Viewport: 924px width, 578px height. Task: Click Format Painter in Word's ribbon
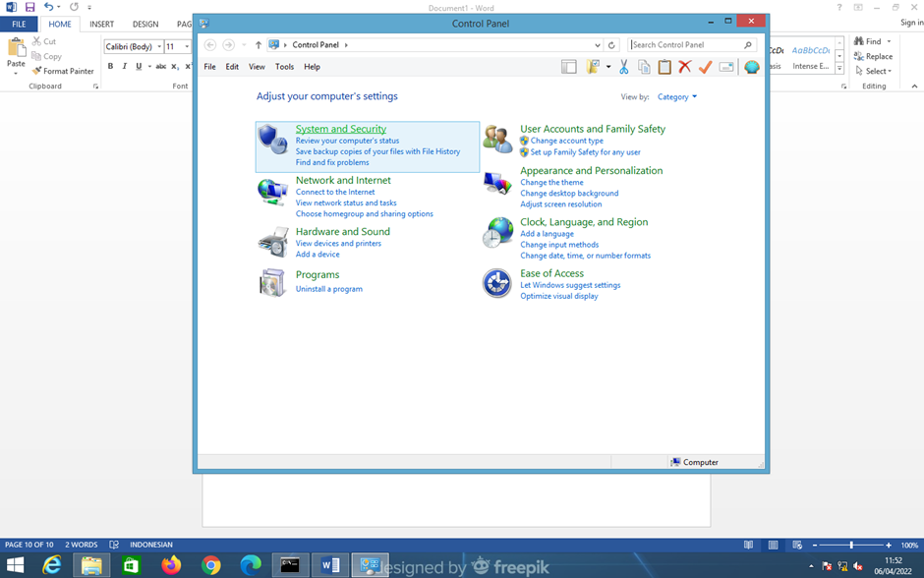click(63, 71)
